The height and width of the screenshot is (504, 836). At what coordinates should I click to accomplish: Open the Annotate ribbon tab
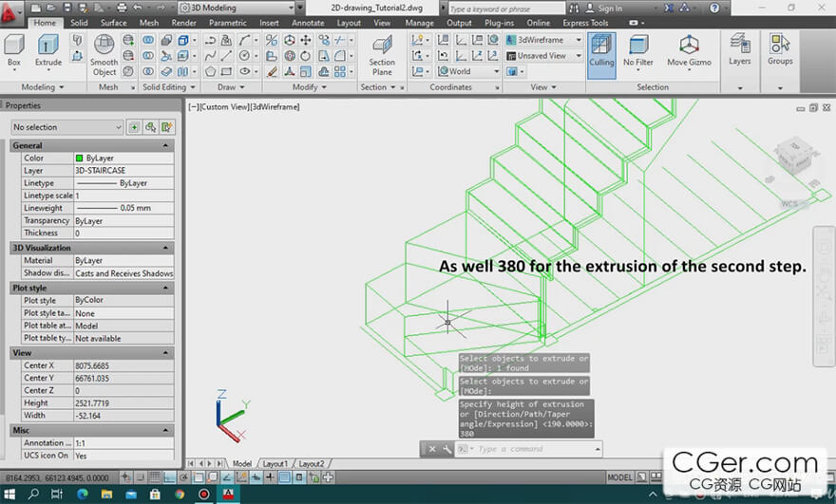308,23
